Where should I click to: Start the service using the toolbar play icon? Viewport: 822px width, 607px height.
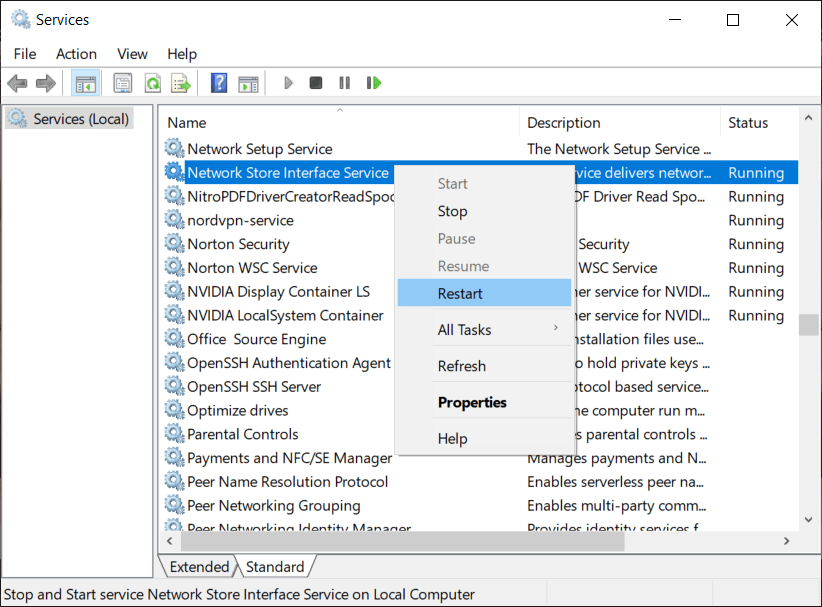tap(288, 82)
